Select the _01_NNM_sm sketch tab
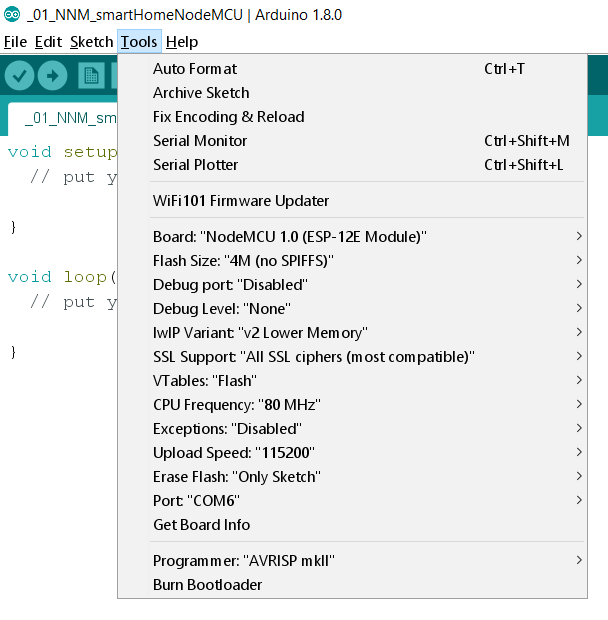Image resolution: width=608 pixels, height=620 pixels. 63,118
